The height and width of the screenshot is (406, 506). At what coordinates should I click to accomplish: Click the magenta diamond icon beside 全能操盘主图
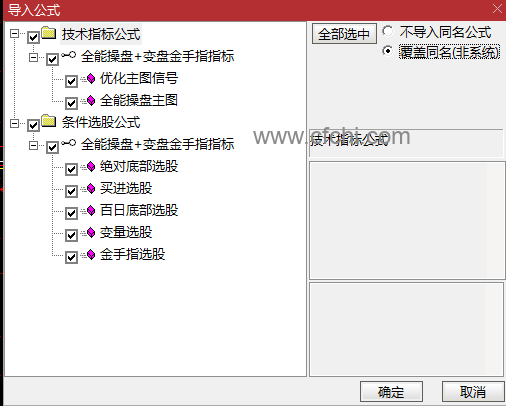tap(90, 100)
